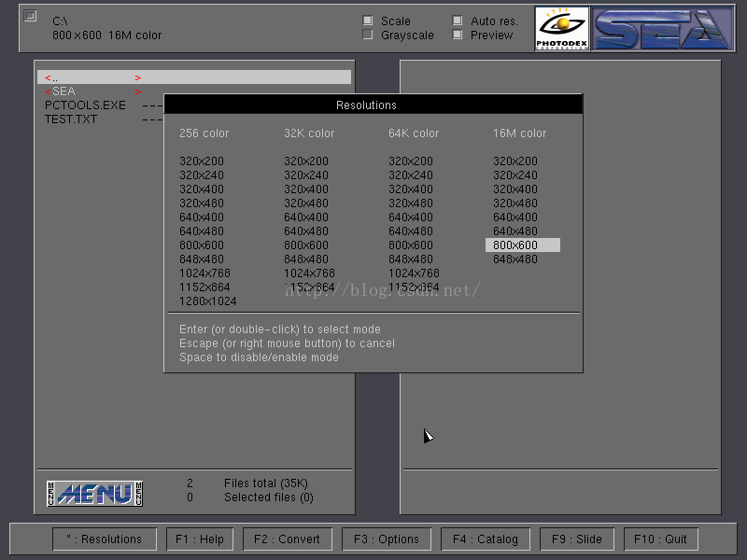
Task: Click the SEA logo banner
Action: (x=663, y=29)
